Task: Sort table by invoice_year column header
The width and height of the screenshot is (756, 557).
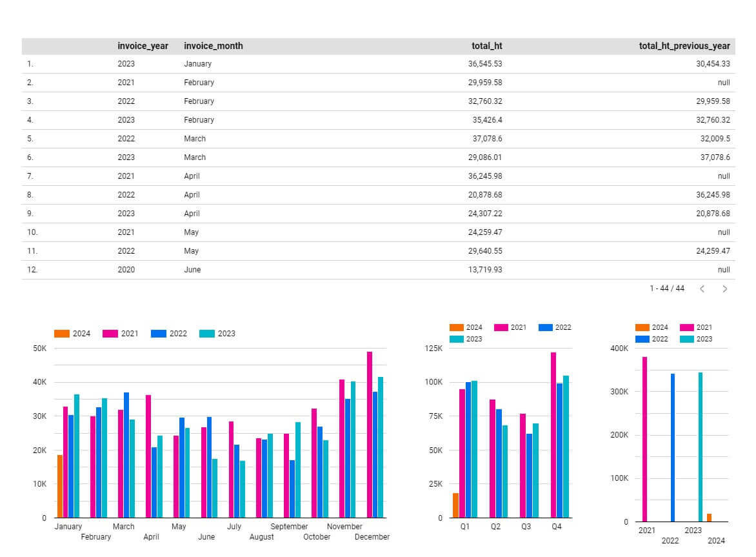Action: point(143,46)
